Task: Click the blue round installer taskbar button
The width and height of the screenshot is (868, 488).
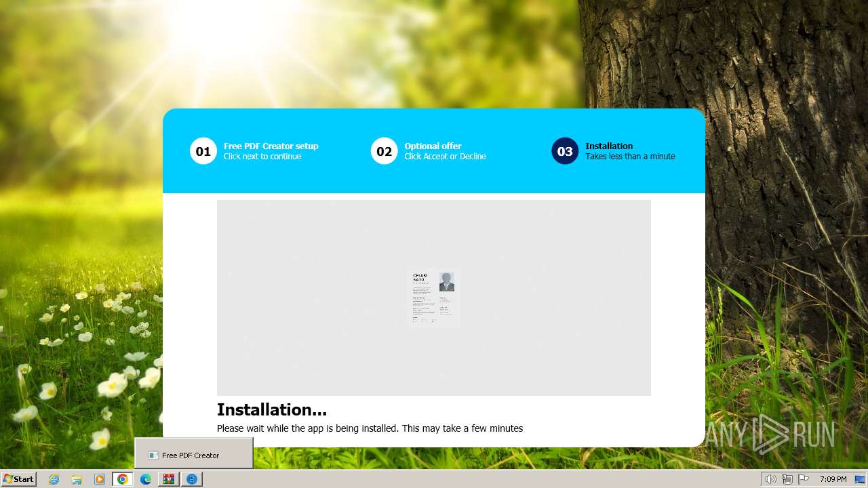Action: coord(192,479)
